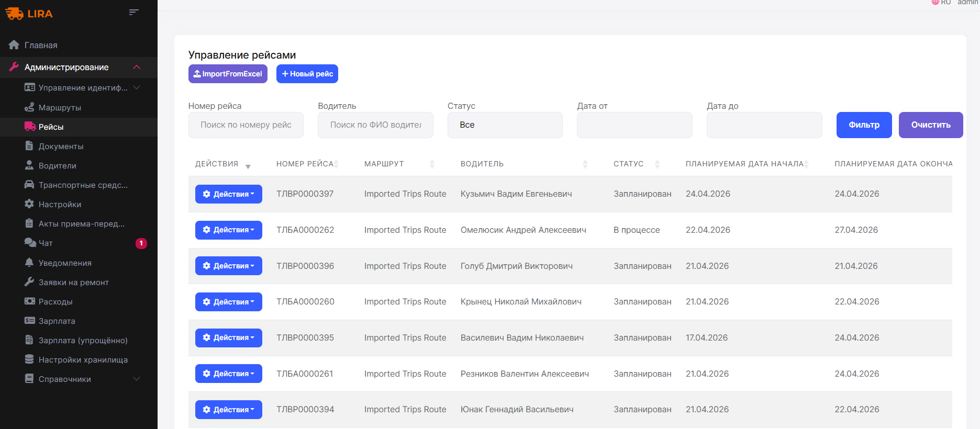Viewport: 980px width, 429px height.
Task: Click the Дата до date field
Action: point(764,125)
